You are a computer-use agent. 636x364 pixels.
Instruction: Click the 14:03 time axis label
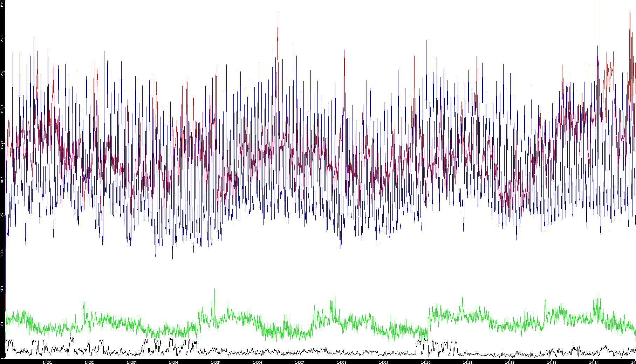tap(131, 362)
